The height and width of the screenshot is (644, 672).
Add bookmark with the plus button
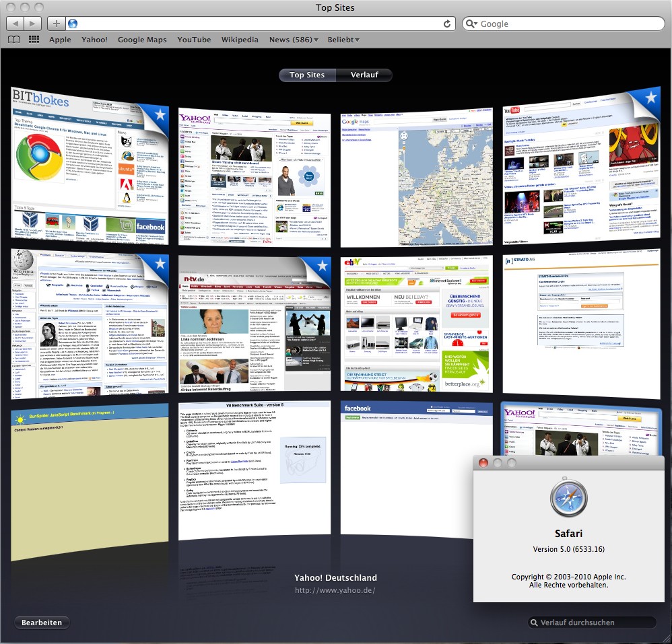tap(56, 23)
